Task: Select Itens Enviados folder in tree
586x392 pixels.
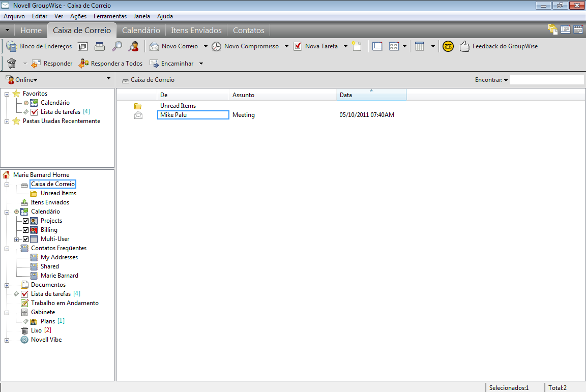Action: click(x=50, y=202)
